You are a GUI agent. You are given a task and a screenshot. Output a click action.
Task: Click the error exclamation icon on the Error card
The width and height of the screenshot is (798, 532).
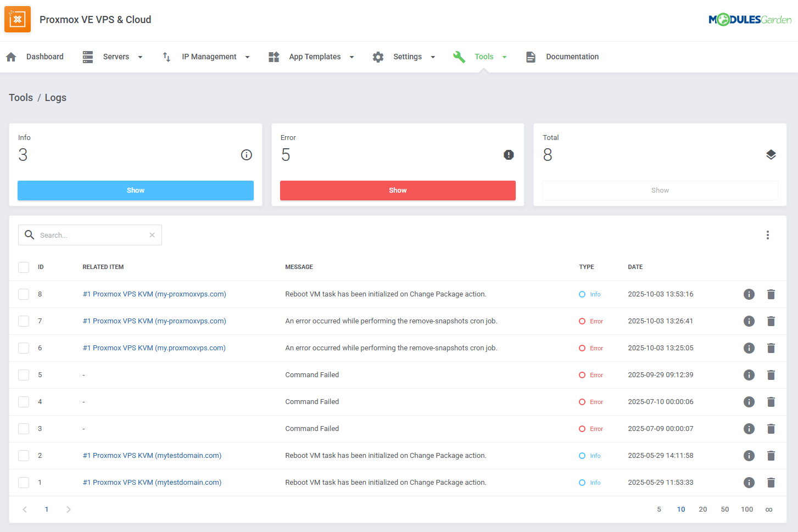[x=509, y=155]
